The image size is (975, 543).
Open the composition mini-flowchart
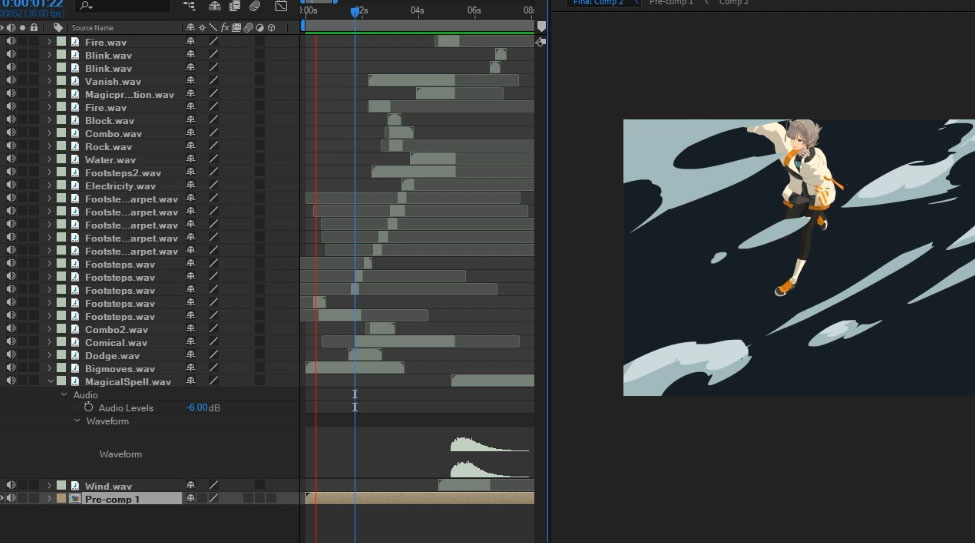pos(189,6)
